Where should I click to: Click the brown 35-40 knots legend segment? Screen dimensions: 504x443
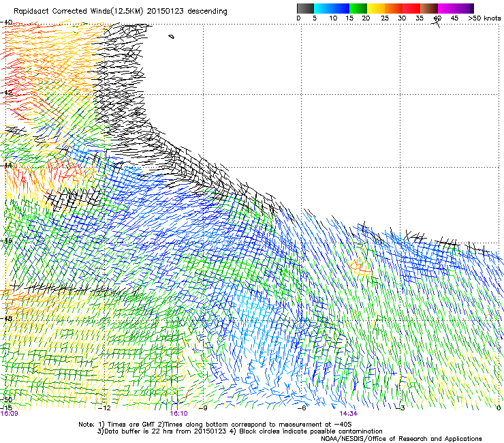(x=429, y=8)
